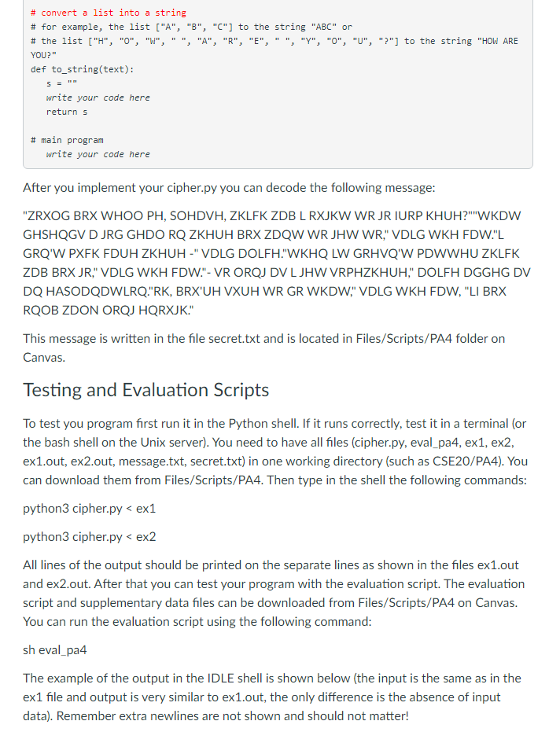Viewport: 560px width, 732px height.
Task: Click the 'To test you program first run it' paragraph
Action: point(275,452)
